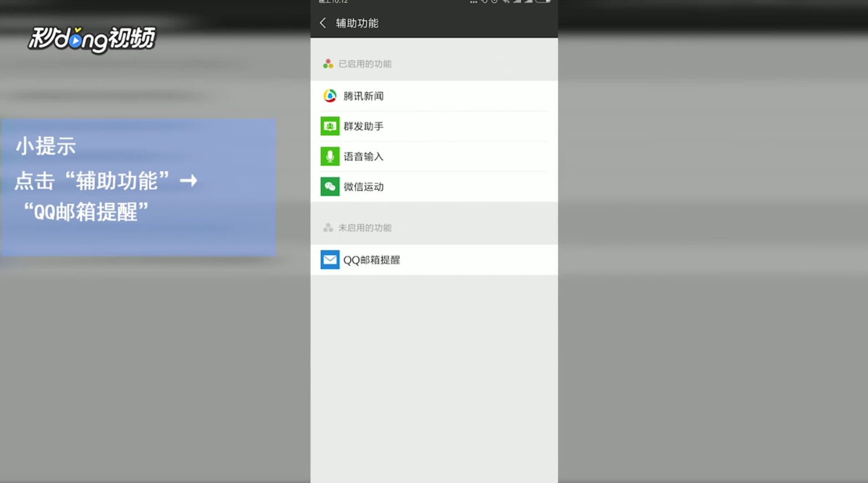
Task: Tap the 已启用的功能 section header
Action: tap(365, 64)
